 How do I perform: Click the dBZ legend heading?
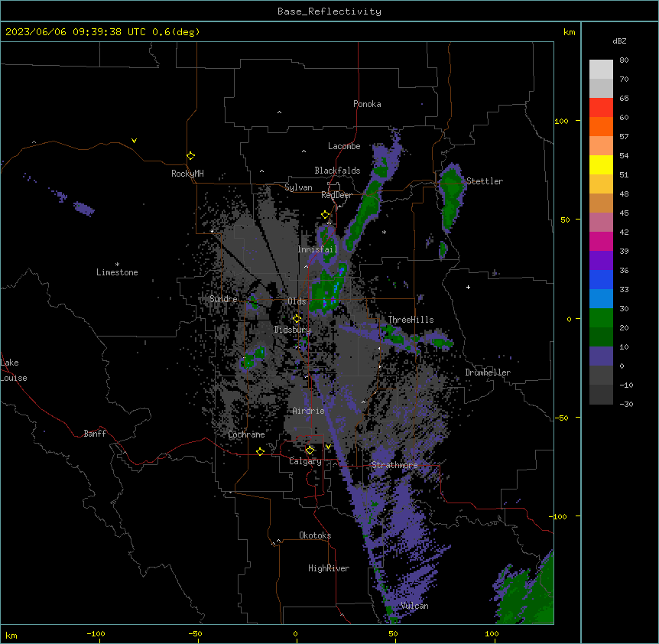click(619, 41)
